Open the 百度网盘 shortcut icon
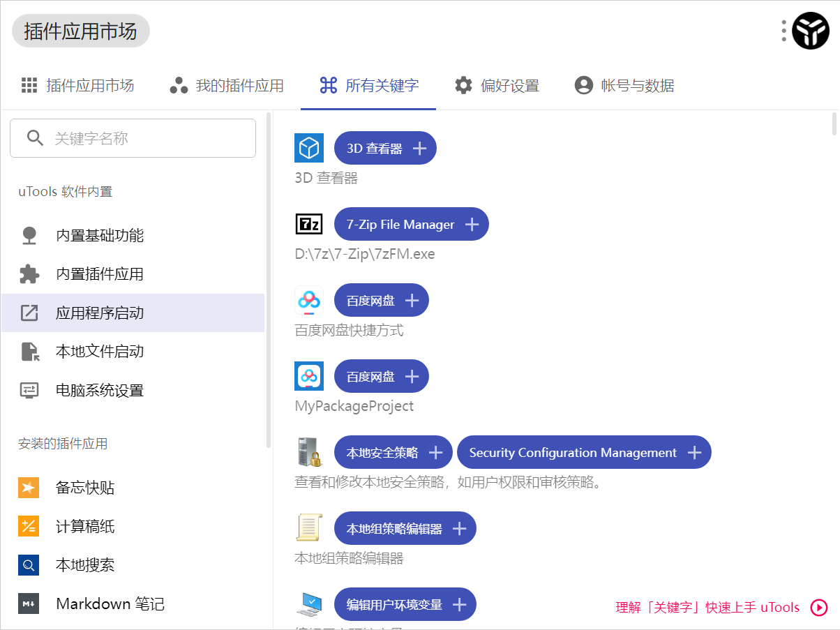 tap(308, 299)
